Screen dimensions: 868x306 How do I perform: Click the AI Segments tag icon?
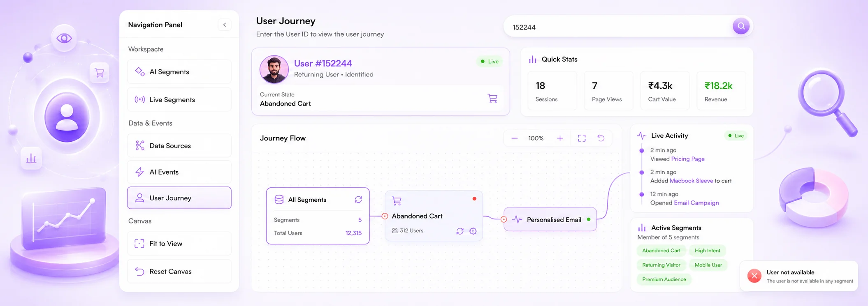[x=140, y=71]
